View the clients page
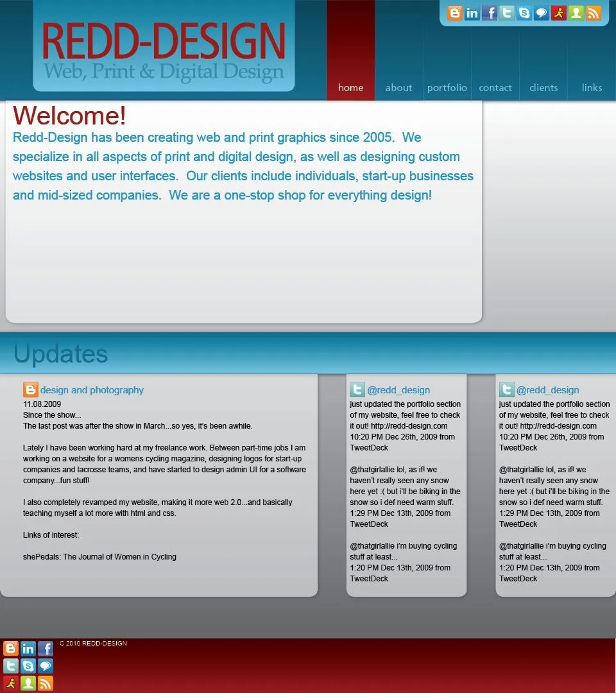The height and width of the screenshot is (693, 616). (x=543, y=88)
